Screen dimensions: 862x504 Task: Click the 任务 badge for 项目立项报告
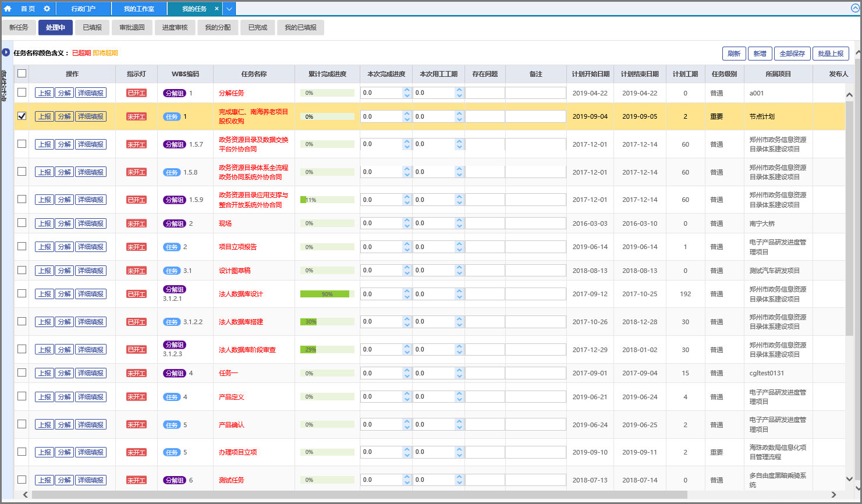(172, 247)
